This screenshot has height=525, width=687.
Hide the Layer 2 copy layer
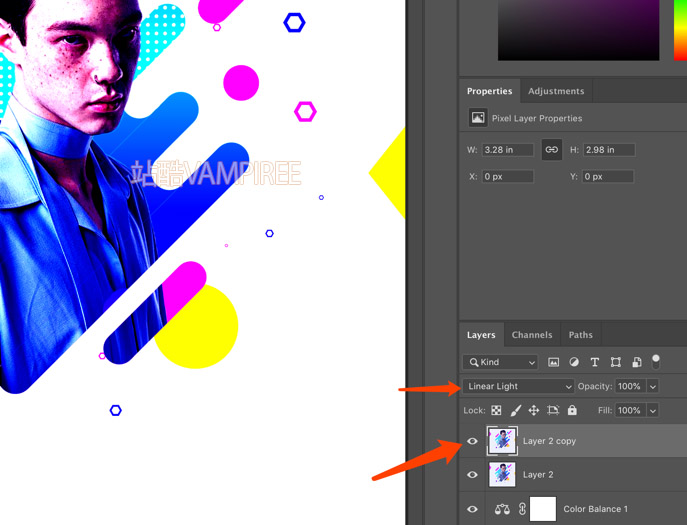472,441
